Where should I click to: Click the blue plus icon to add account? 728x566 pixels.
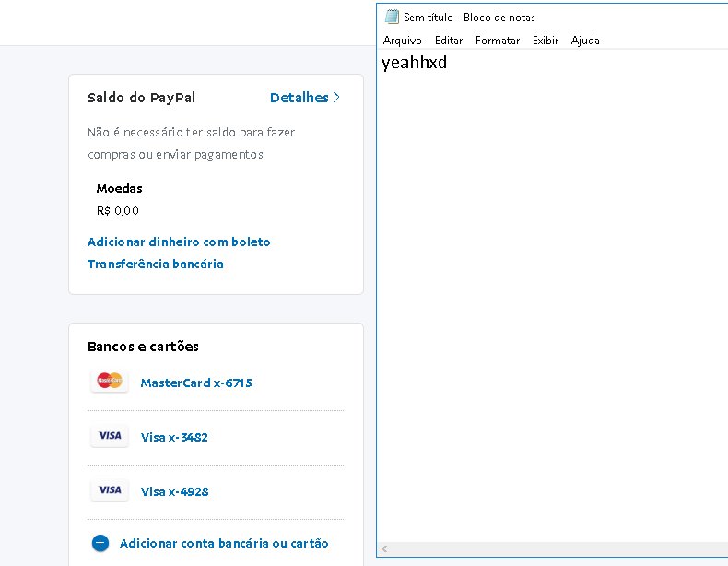[x=100, y=543]
